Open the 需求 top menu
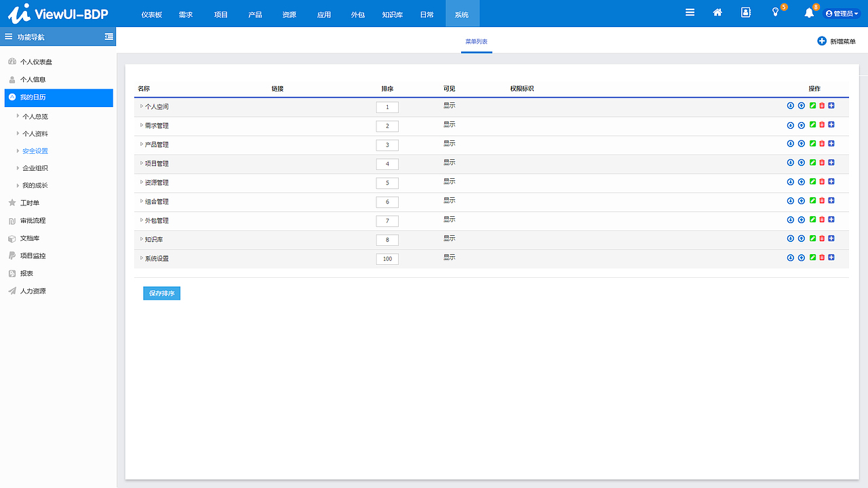 (186, 14)
